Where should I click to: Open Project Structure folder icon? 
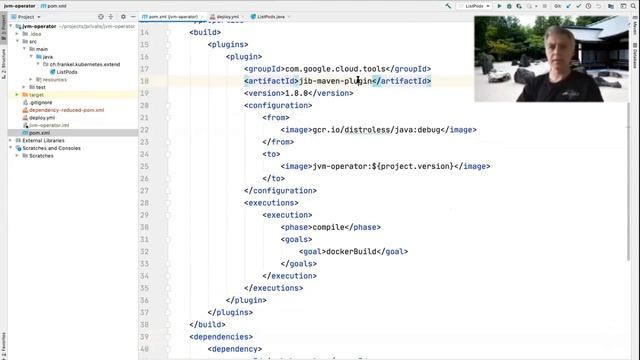coord(611,6)
